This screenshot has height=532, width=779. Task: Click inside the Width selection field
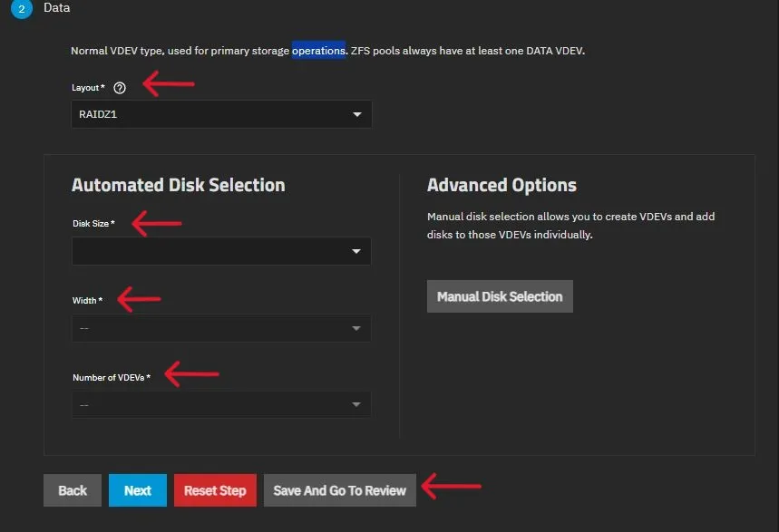(181, 328)
